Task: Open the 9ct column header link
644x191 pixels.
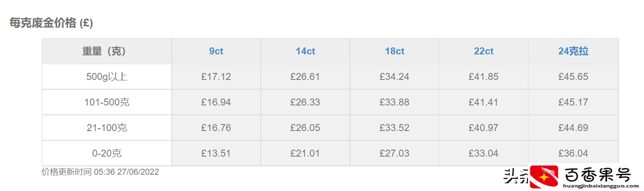Action: (216, 51)
